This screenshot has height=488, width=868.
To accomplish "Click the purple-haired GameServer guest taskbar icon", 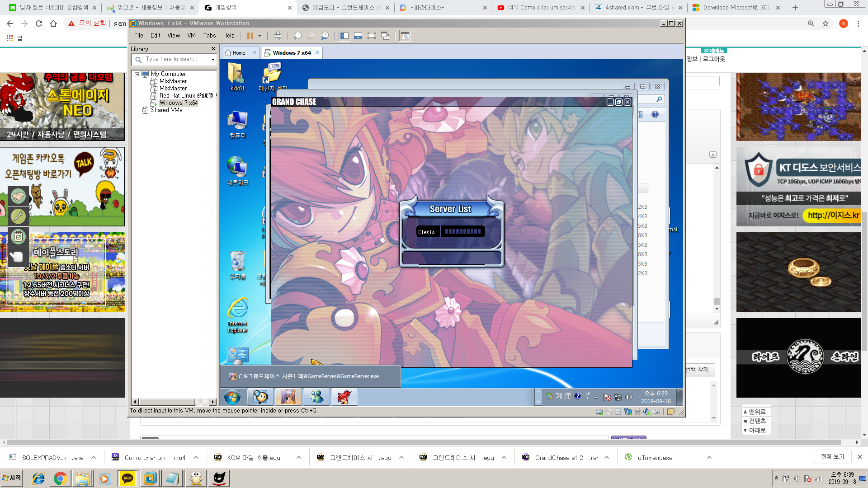I will (288, 397).
